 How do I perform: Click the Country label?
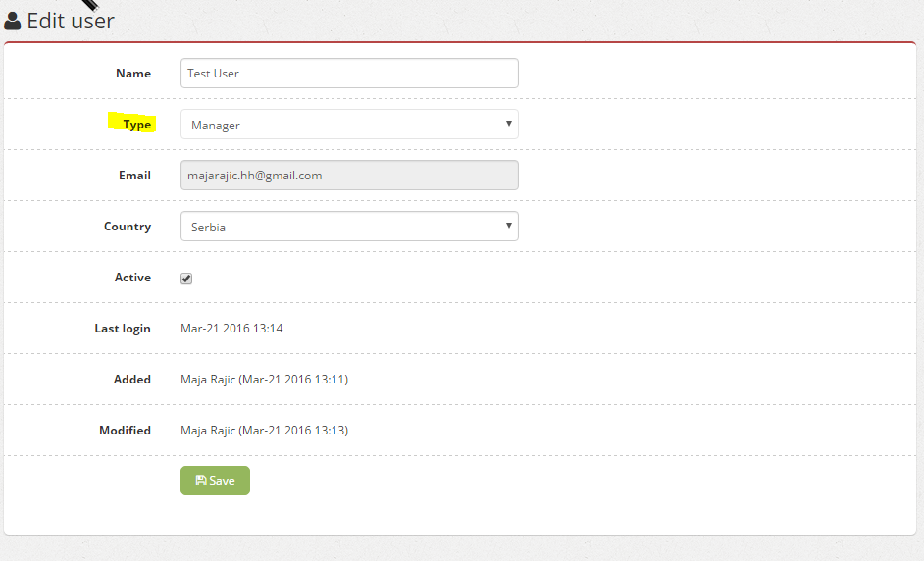[x=128, y=227]
